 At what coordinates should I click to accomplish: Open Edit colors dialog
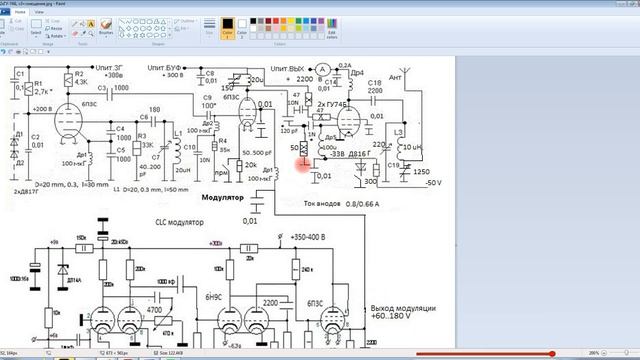[332, 29]
